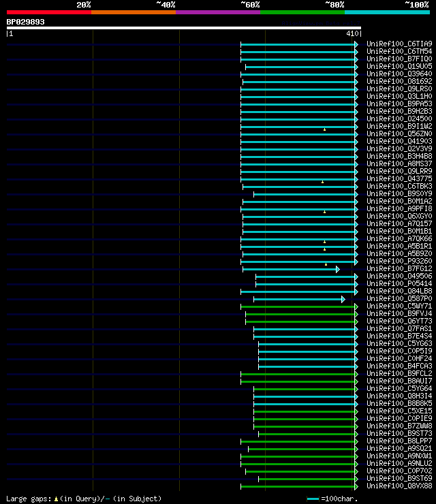Viewport: 436px width, 504px height.
Task: Click the green ~80% legend color bar
Action: pyautogui.click(x=302, y=12)
